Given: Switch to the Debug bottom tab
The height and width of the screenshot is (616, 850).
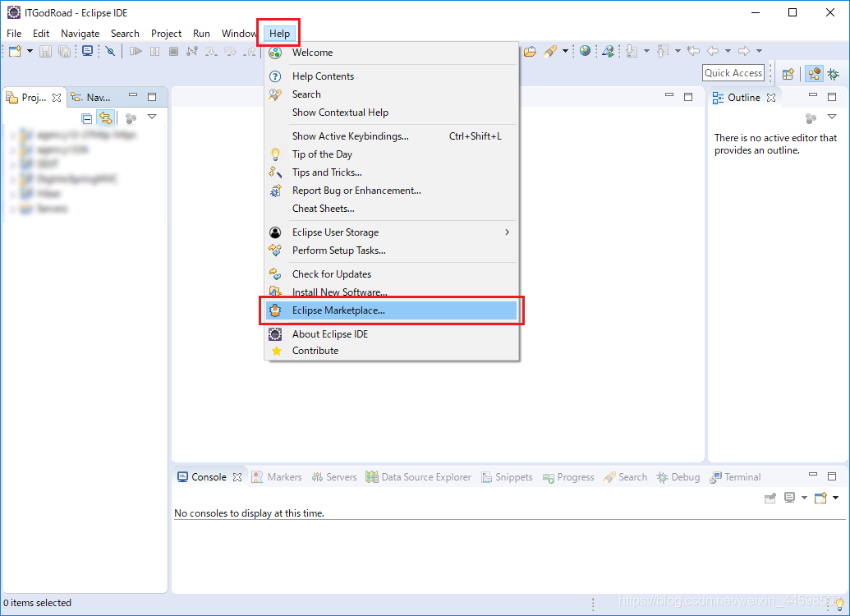Looking at the screenshot, I should pos(678,476).
